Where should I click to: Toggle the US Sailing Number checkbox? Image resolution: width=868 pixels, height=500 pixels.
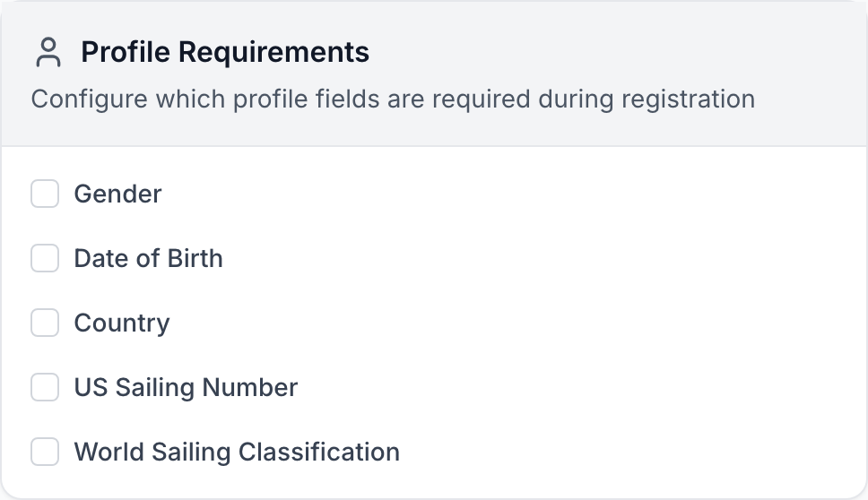click(45, 387)
